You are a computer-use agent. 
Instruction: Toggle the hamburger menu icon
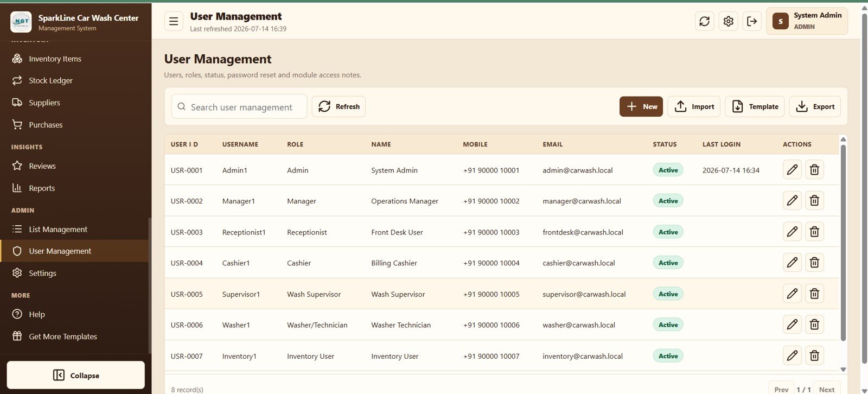[174, 21]
